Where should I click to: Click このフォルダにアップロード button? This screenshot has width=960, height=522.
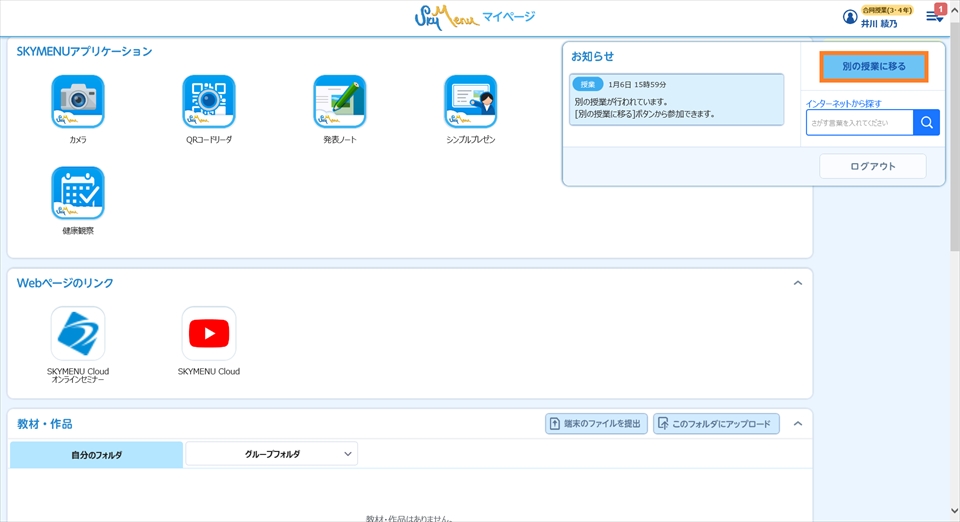(716, 424)
